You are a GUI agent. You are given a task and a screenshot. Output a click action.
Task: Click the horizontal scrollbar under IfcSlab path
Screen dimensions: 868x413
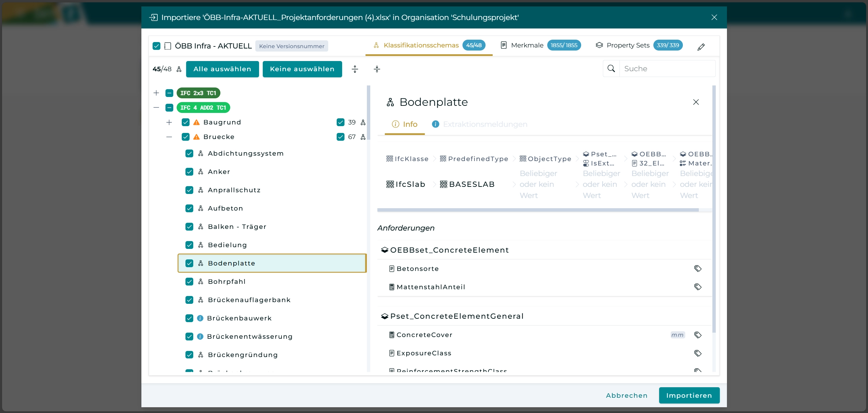(x=538, y=210)
